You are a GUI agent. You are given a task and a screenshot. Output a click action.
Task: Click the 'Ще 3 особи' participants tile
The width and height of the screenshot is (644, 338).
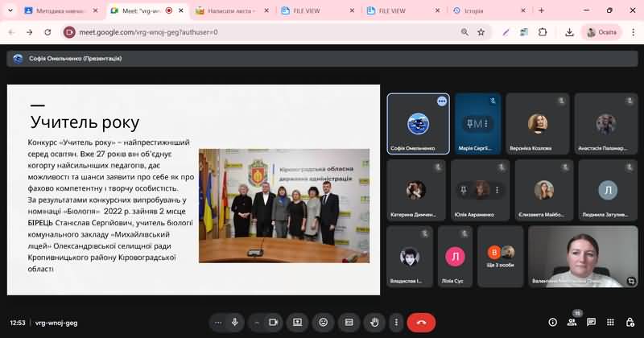500,256
